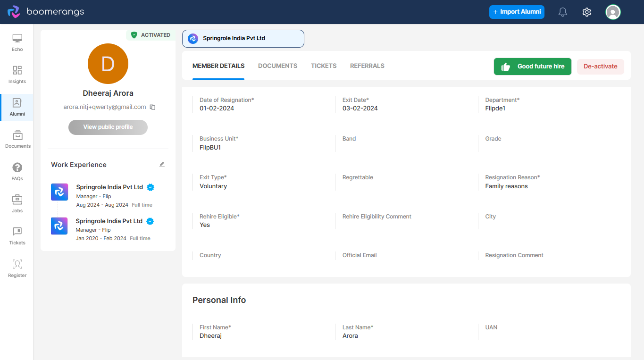This screenshot has height=360, width=644.
Task: Switch to the Documents tab
Action: [x=277, y=66]
